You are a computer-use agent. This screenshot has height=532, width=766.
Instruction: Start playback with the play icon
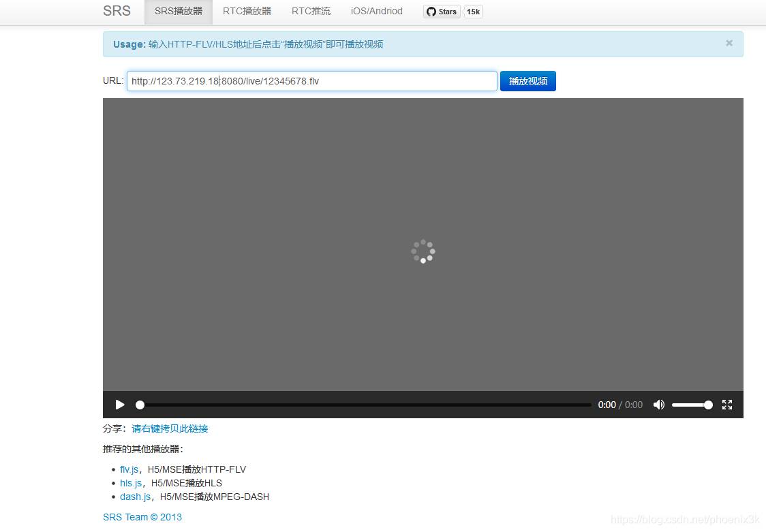(x=120, y=405)
